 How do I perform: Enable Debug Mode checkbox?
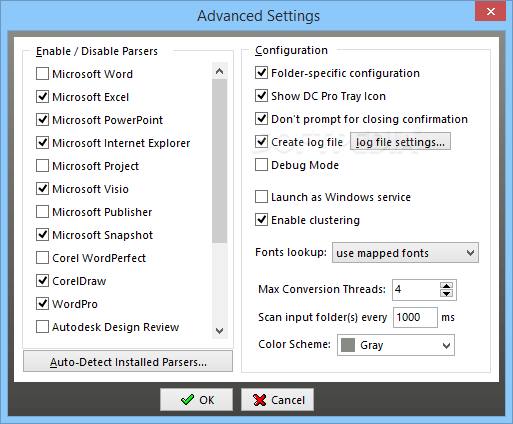tap(261, 165)
